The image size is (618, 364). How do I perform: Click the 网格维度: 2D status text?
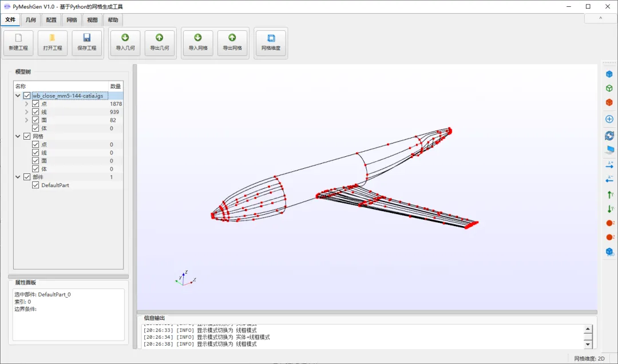[589, 358]
